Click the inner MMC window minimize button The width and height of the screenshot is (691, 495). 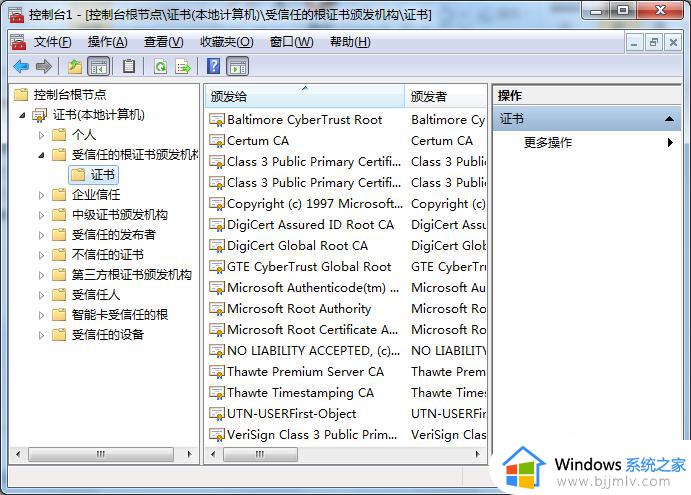[x=634, y=42]
